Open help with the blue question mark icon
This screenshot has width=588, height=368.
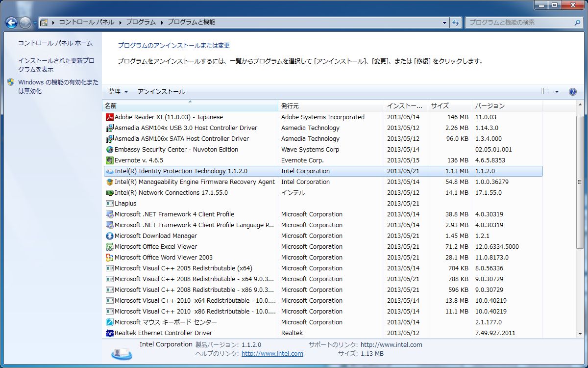(572, 92)
